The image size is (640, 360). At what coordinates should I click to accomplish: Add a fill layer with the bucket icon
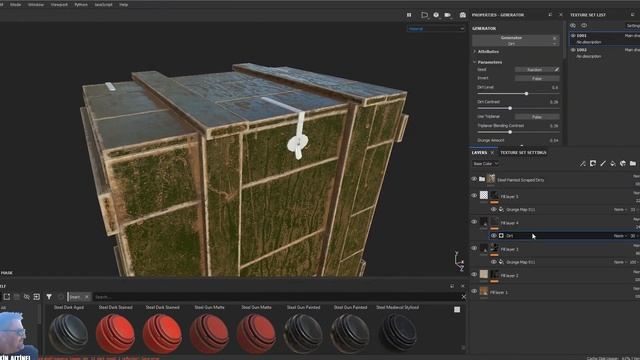coord(613,163)
